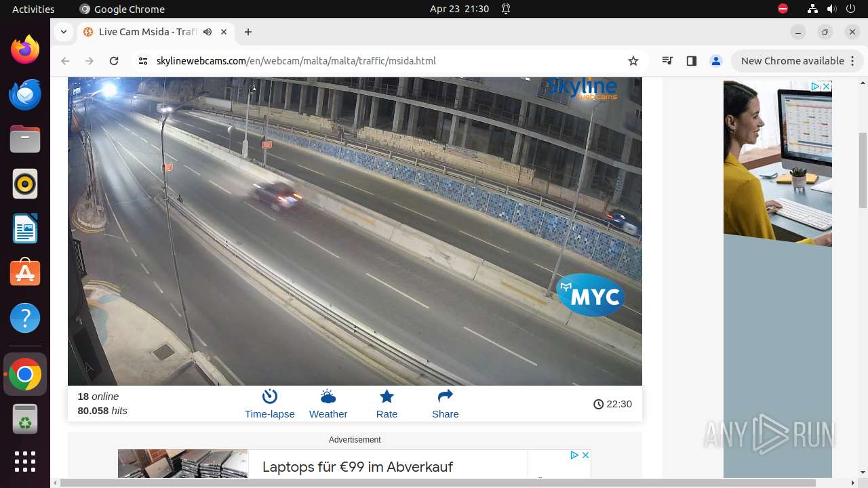Image resolution: width=868 pixels, height=488 pixels.
Task: Open the Help app from the dock
Action: [x=25, y=318]
